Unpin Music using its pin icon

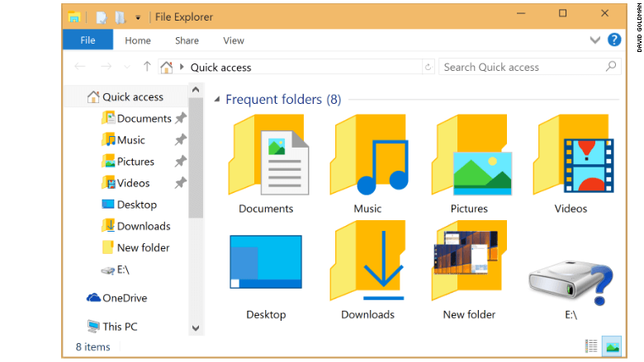pyautogui.click(x=180, y=140)
